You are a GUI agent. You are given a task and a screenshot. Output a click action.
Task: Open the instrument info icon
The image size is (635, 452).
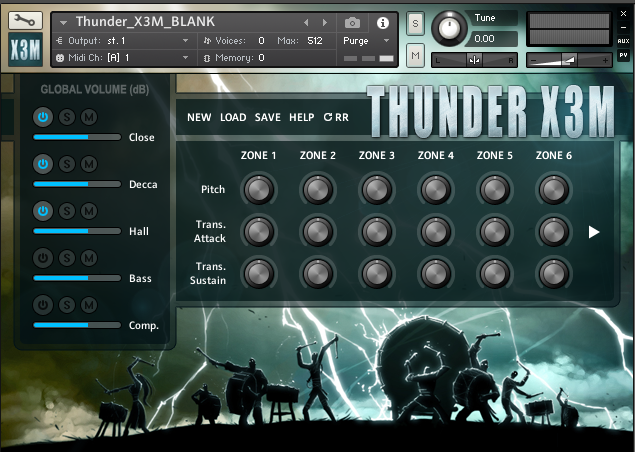[382, 22]
